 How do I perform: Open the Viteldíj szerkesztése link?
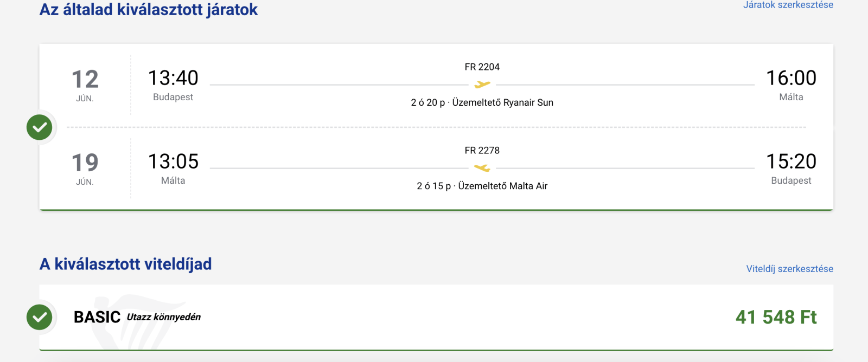[789, 269]
